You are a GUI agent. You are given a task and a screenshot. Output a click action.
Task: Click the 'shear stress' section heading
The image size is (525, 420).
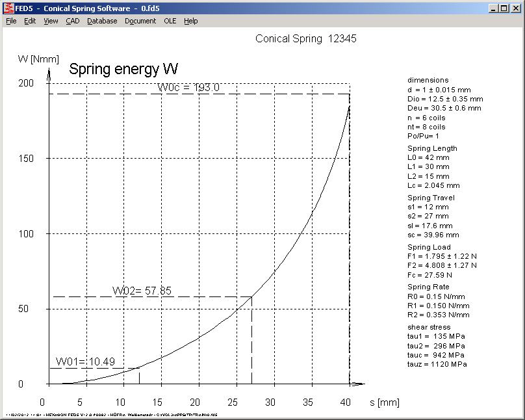pos(429,327)
